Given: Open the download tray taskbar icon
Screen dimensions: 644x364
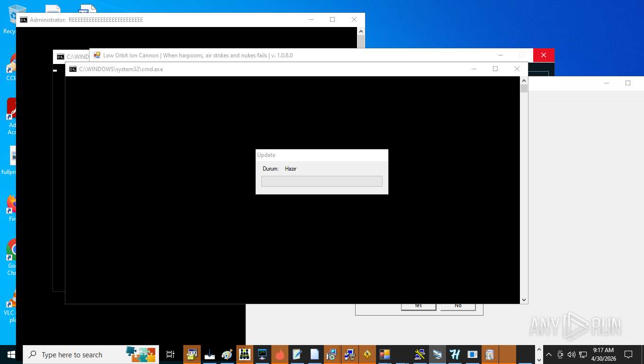Looking at the screenshot, I should [210, 355].
